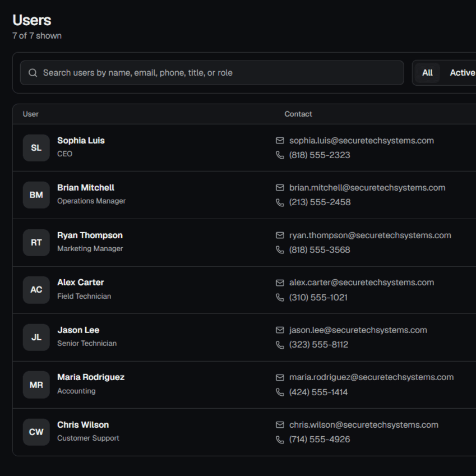
Task: Click brian.mitchell@securetechsystems.com email address
Action: click(x=367, y=188)
